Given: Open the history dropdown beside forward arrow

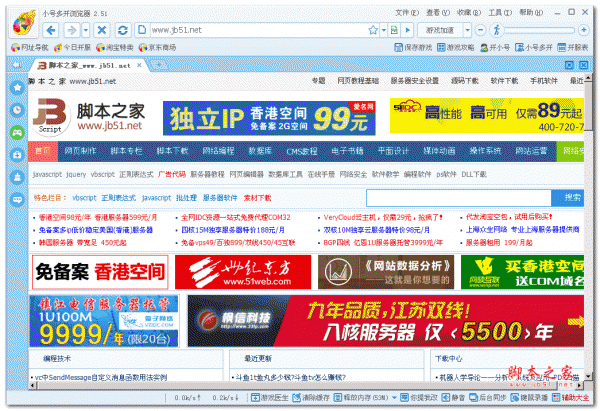Looking at the screenshot, I should tap(86, 30).
